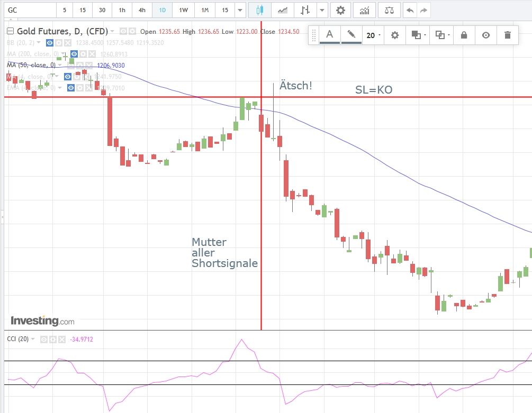532x413 pixels.
Task: Select the 5 minute interval
Action: point(65,10)
